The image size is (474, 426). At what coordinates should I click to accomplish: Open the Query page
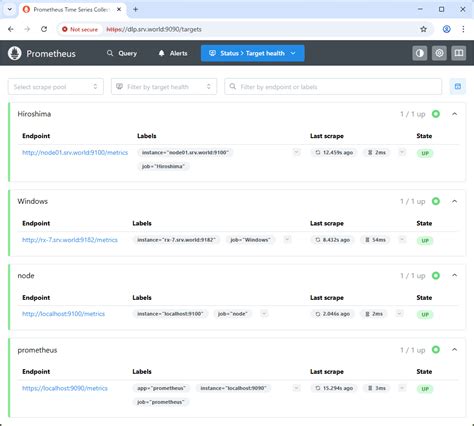tap(122, 53)
